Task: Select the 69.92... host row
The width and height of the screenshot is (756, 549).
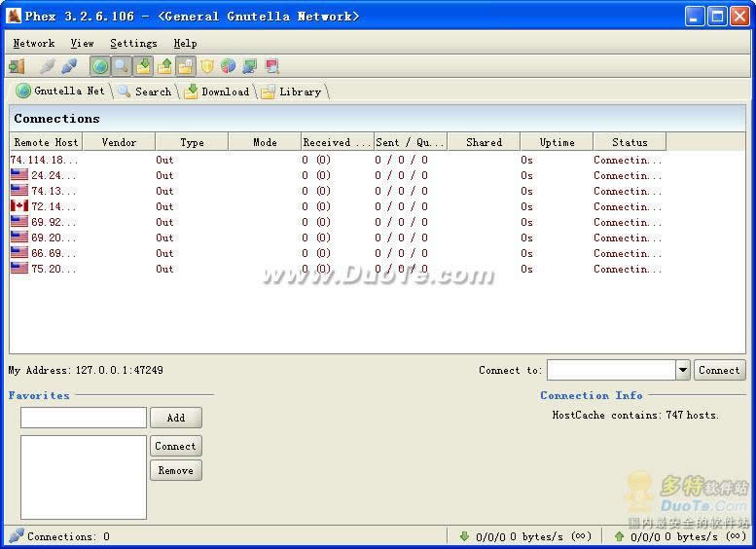Action: click(338, 222)
